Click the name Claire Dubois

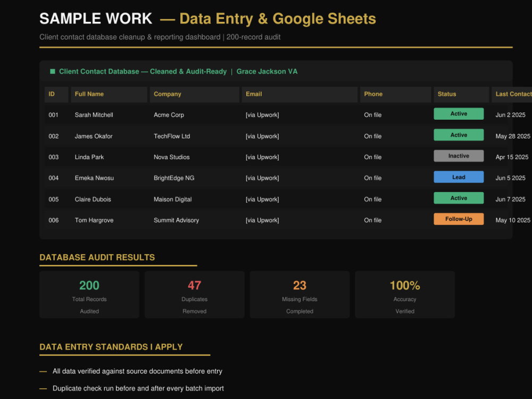tap(93, 199)
